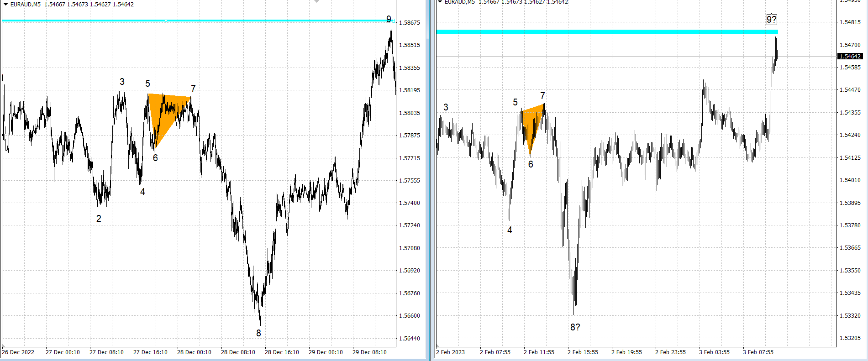Click price level 1.53320 on right axis
Viewport: 868px width, 361px height.
[850, 315]
